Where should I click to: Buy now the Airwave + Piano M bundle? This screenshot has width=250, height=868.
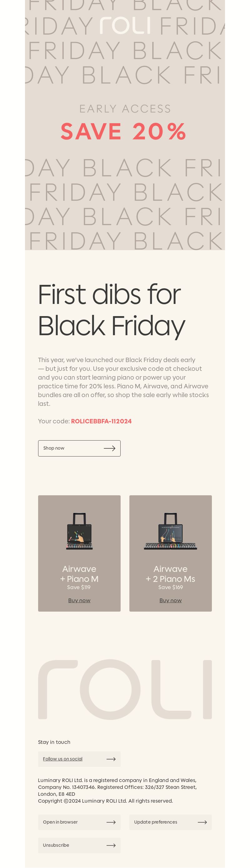pos(79,600)
